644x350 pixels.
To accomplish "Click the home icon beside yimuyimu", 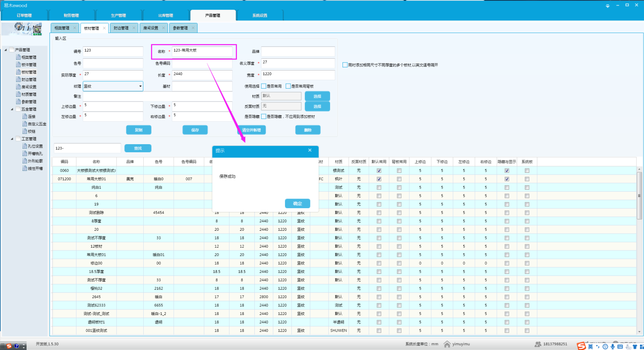I will (447, 344).
